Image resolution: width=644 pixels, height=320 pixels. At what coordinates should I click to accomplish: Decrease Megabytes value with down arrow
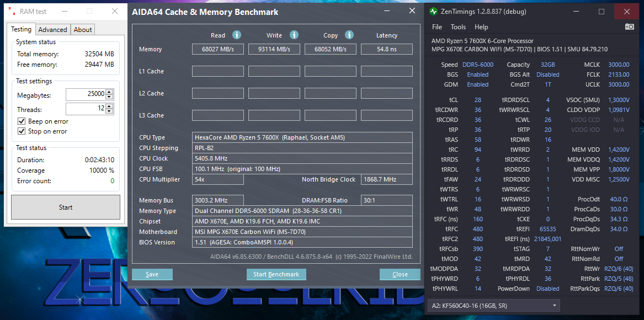[x=109, y=97]
